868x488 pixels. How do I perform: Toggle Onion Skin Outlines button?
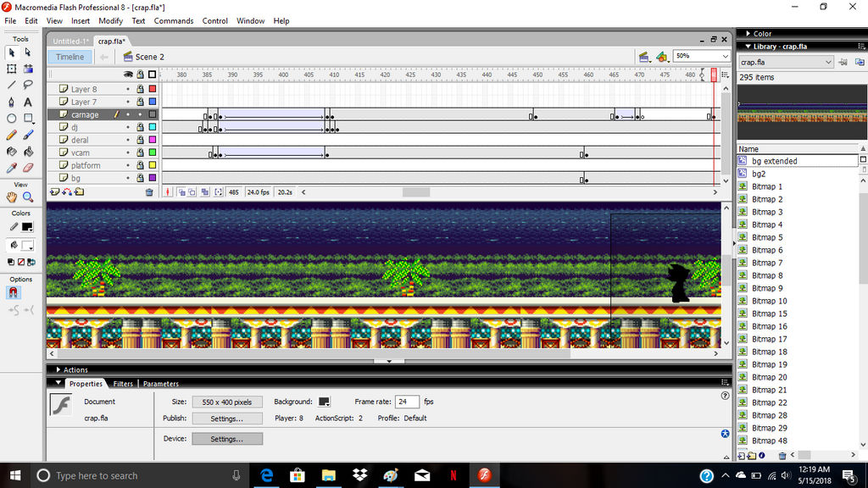pyautogui.click(x=192, y=192)
